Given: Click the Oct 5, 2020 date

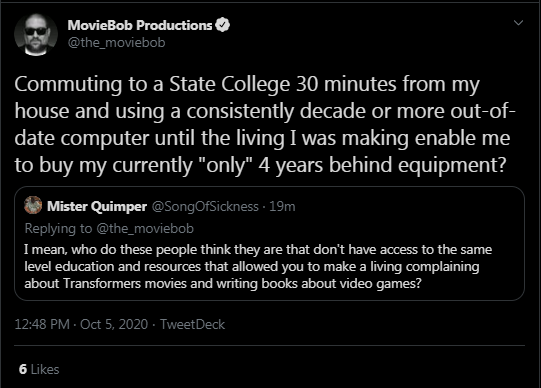Looking at the screenshot, I should pyautogui.click(x=114, y=324).
